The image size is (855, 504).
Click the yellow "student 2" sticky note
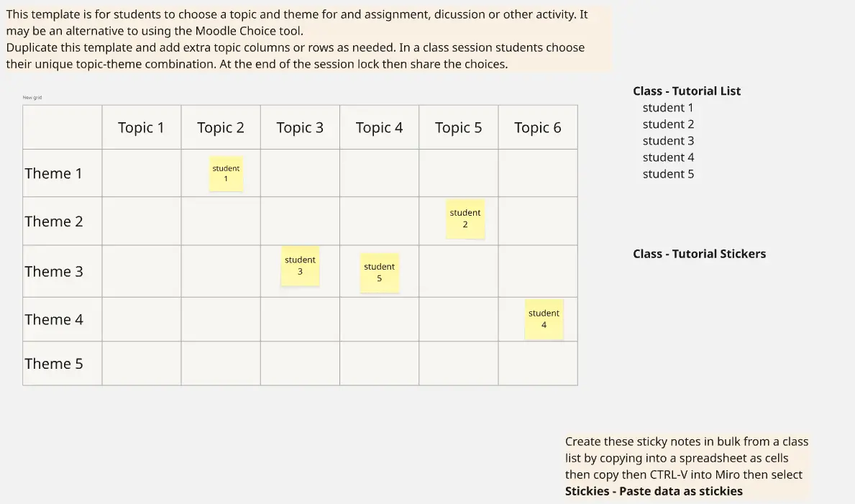[x=465, y=219]
